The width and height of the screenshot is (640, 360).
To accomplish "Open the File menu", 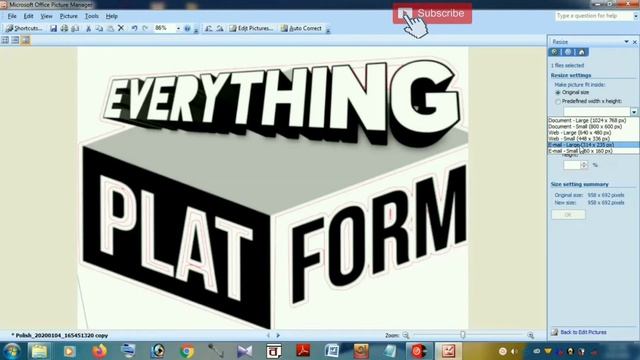I will click(12, 16).
